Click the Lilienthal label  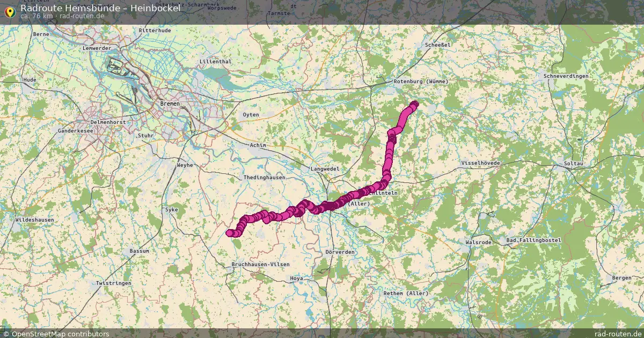tap(215, 62)
